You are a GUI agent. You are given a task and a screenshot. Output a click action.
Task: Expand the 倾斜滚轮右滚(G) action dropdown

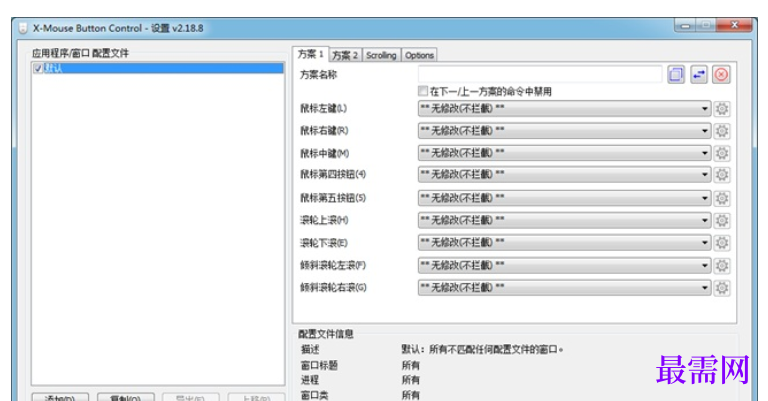point(564,287)
